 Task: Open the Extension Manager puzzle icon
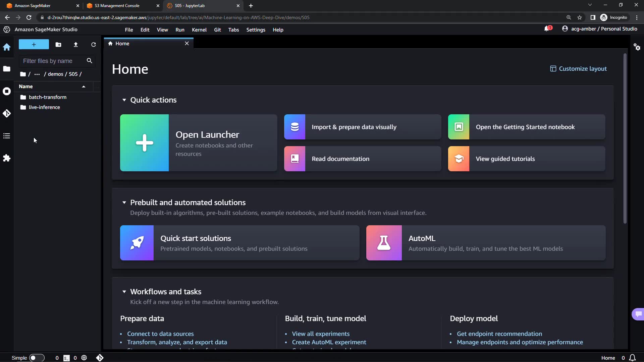tap(7, 158)
